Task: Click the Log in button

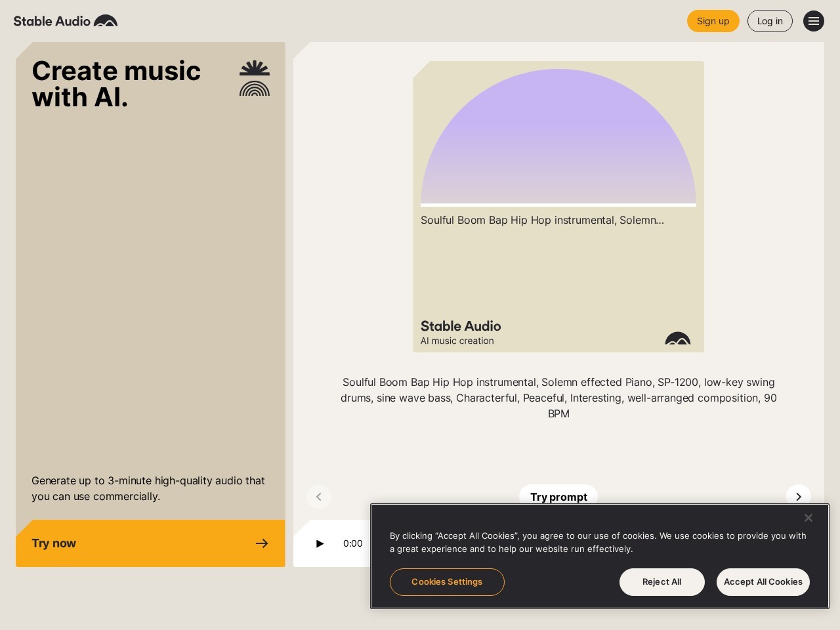Action: click(x=769, y=21)
